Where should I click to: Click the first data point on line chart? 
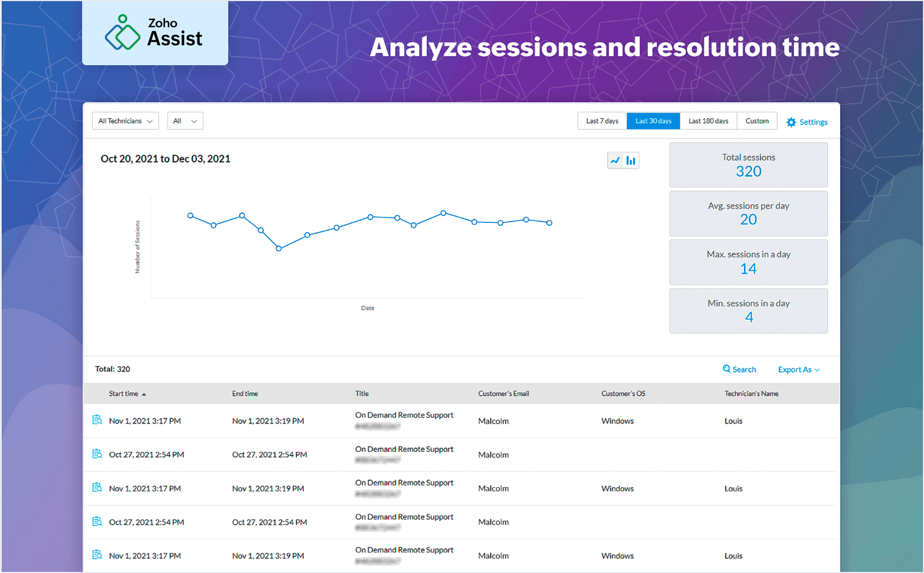point(190,216)
